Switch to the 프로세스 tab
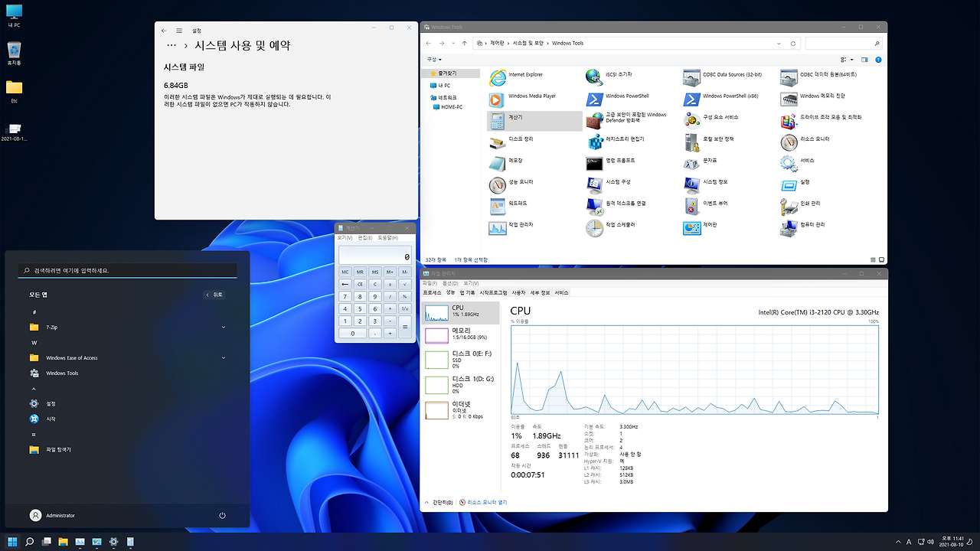980x551 pixels. coord(432,292)
